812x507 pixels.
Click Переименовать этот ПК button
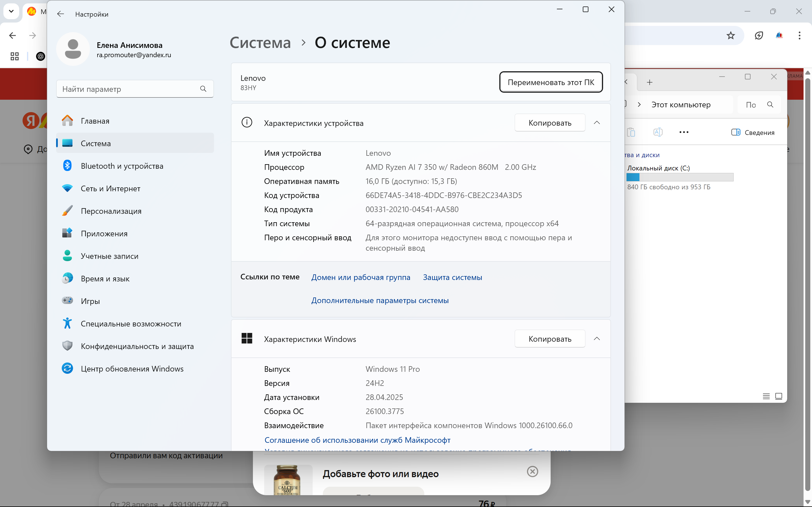(x=551, y=82)
